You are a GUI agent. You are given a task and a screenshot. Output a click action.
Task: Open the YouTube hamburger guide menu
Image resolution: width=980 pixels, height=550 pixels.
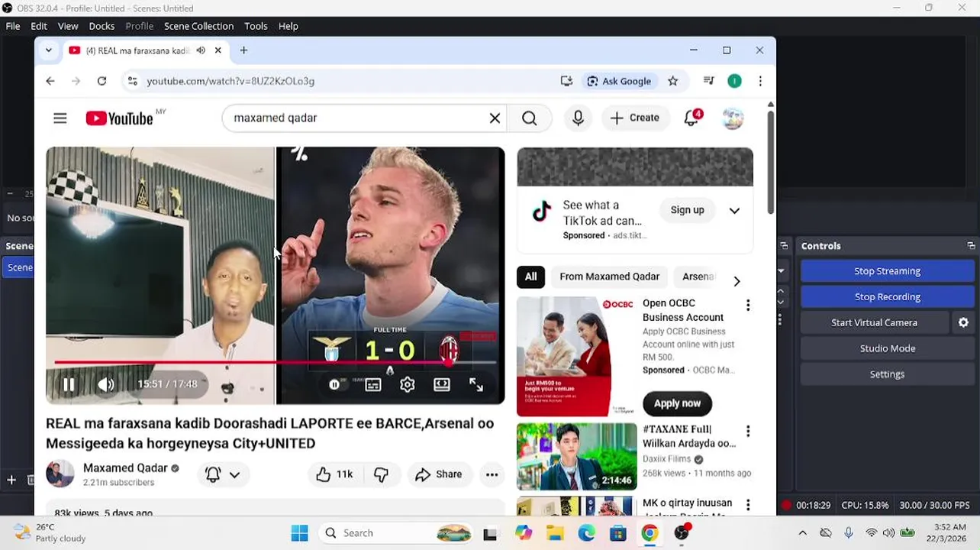tap(60, 118)
